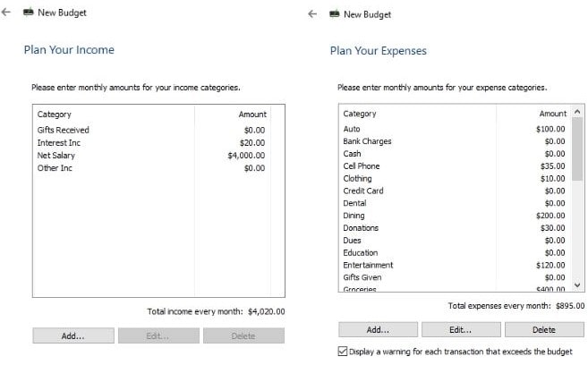Select Dental expense row
The image size is (588, 365).
pyautogui.click(x=454, y=203)
